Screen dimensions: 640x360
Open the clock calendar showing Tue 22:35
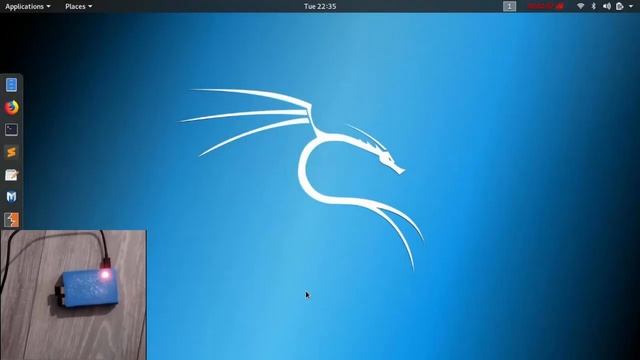320,6
